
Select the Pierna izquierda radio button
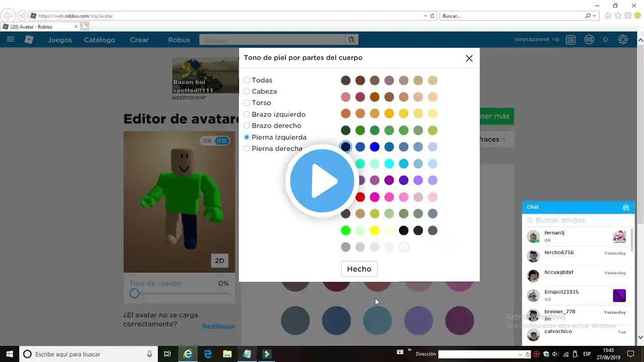pos(247,137)
